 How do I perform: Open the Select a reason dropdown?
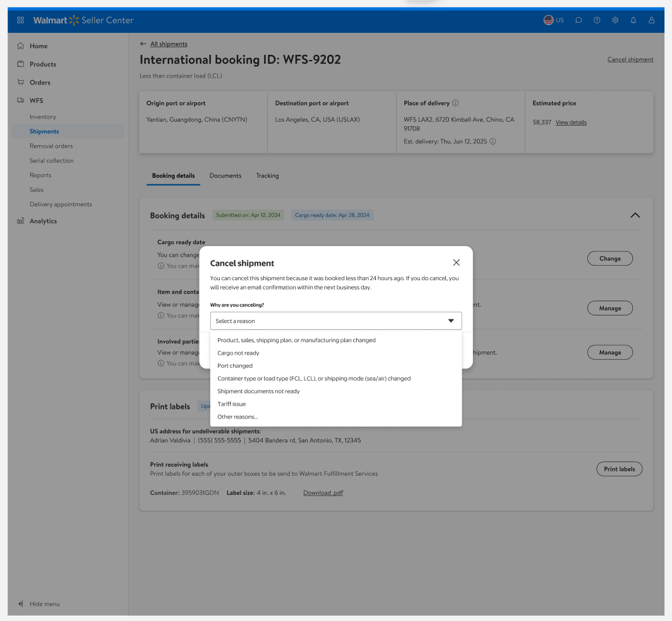pos(335,321)
